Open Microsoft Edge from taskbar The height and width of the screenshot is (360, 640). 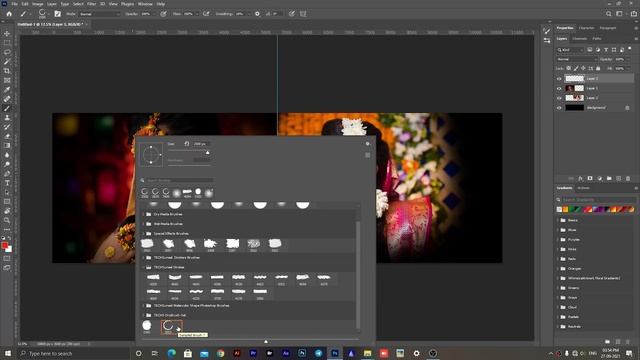click(171, 353)
